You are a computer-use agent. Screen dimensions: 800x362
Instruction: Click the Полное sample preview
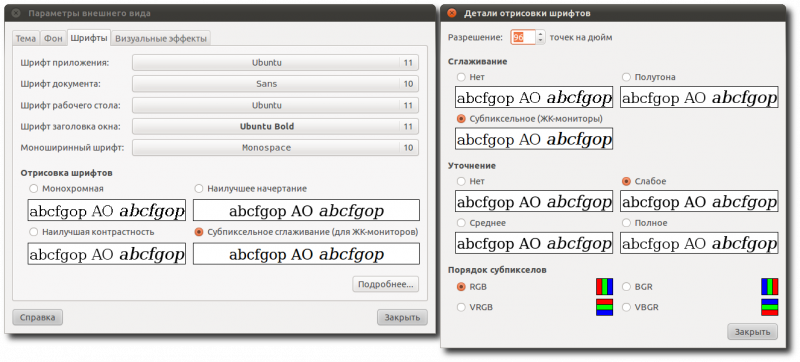699,243
